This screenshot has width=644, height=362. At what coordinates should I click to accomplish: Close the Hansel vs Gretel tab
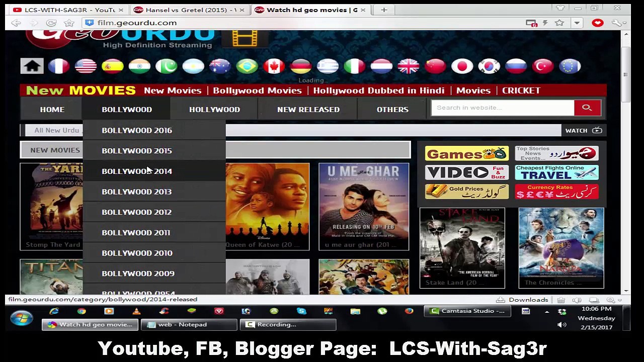coord(242,10)
